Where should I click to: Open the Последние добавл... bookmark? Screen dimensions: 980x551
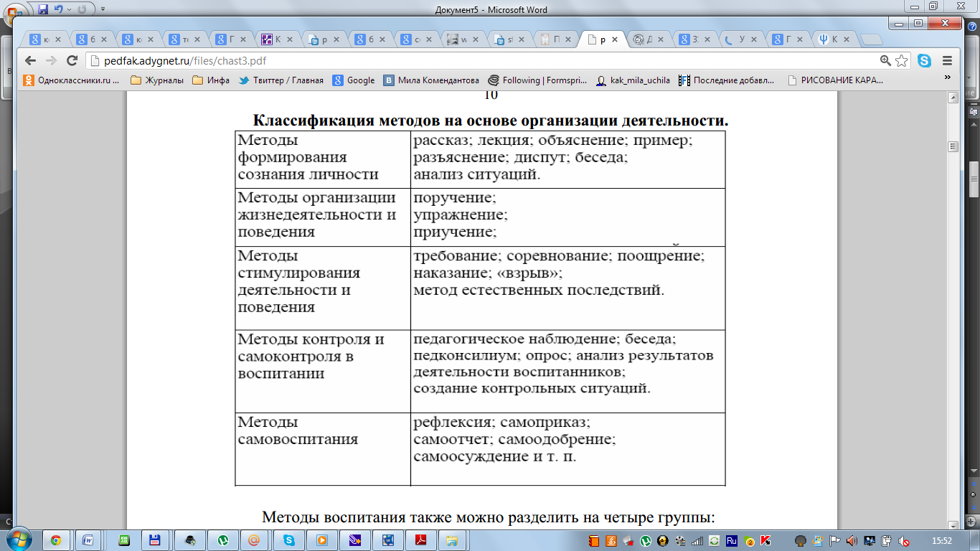point(726,80)
